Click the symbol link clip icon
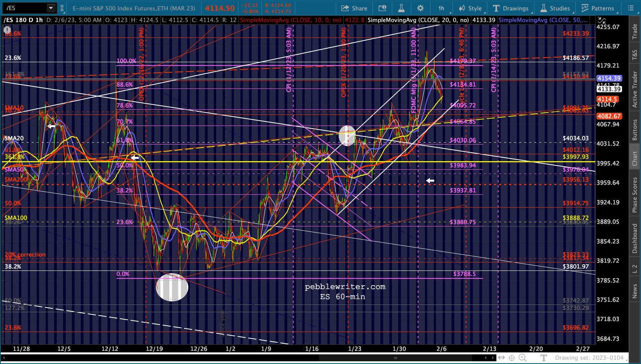The image size is (641, 364). [x=62, y=8]
